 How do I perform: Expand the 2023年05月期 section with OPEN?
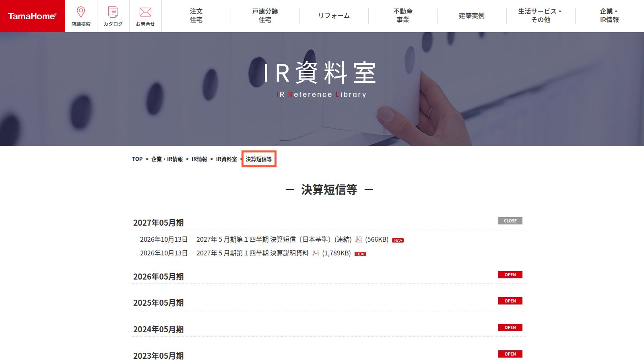(x=510, y=354)
